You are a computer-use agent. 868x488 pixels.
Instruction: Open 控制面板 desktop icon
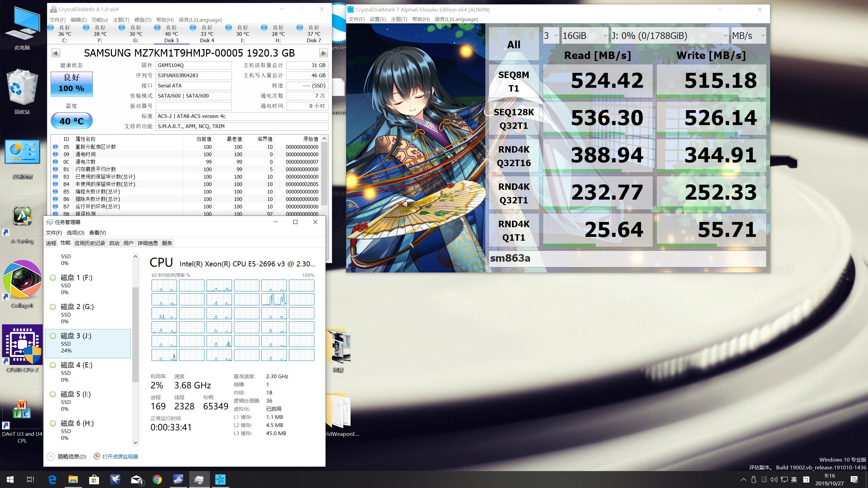tap(22, 159)
